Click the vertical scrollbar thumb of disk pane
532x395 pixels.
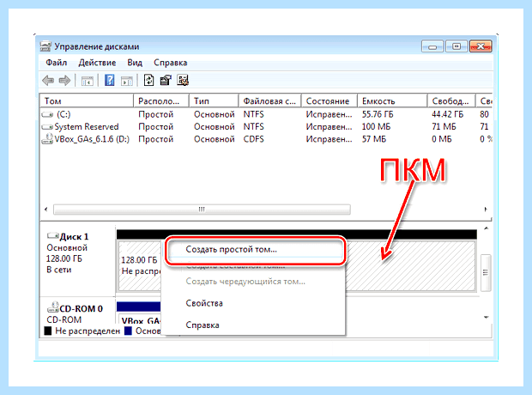point(486,272)
